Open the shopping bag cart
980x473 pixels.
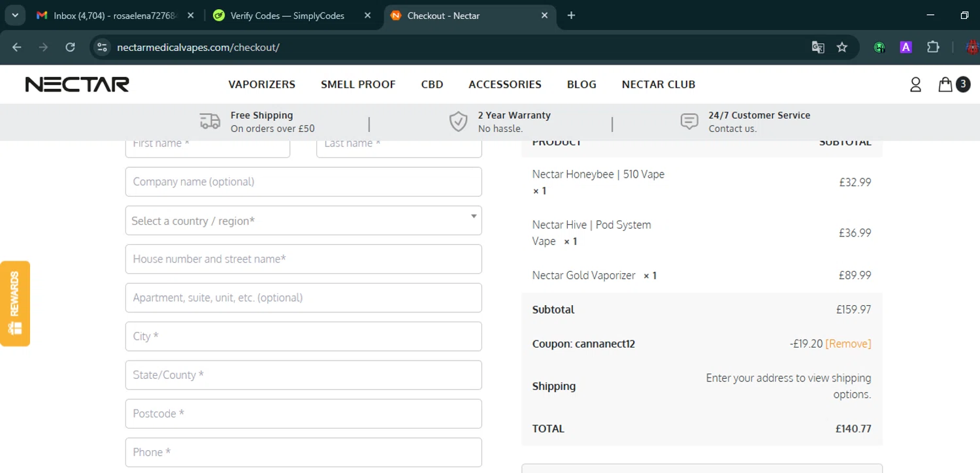[945, 84]
